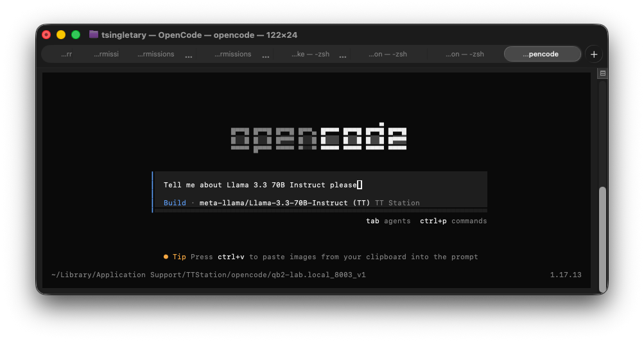Click the working directory path in status line

209,275
